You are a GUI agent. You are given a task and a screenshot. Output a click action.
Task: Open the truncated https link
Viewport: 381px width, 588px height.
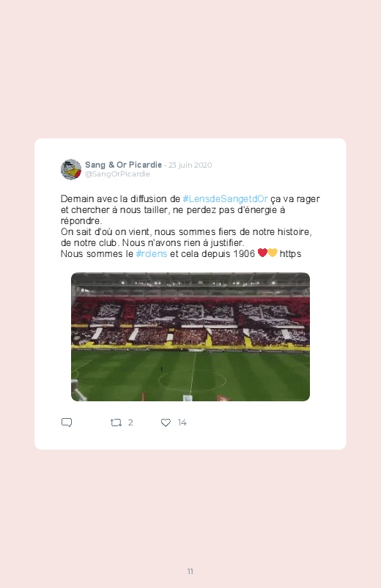tap(291, 254)
